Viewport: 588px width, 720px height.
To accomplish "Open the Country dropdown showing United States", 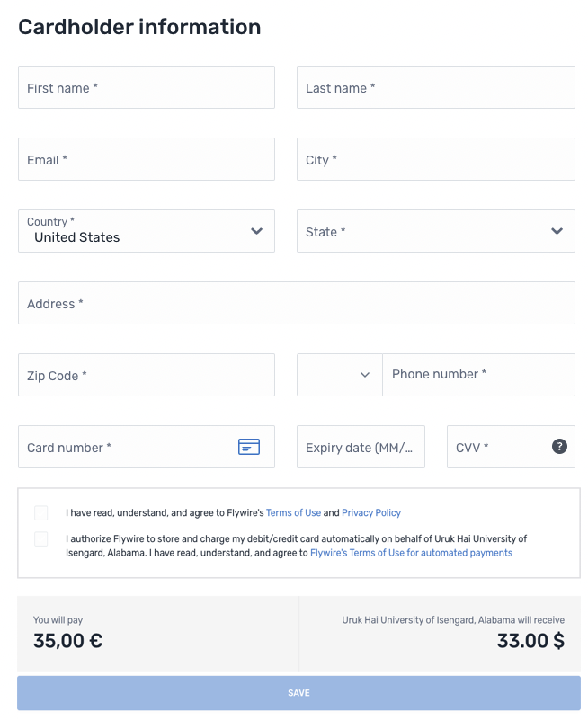I will coord(147,231).
